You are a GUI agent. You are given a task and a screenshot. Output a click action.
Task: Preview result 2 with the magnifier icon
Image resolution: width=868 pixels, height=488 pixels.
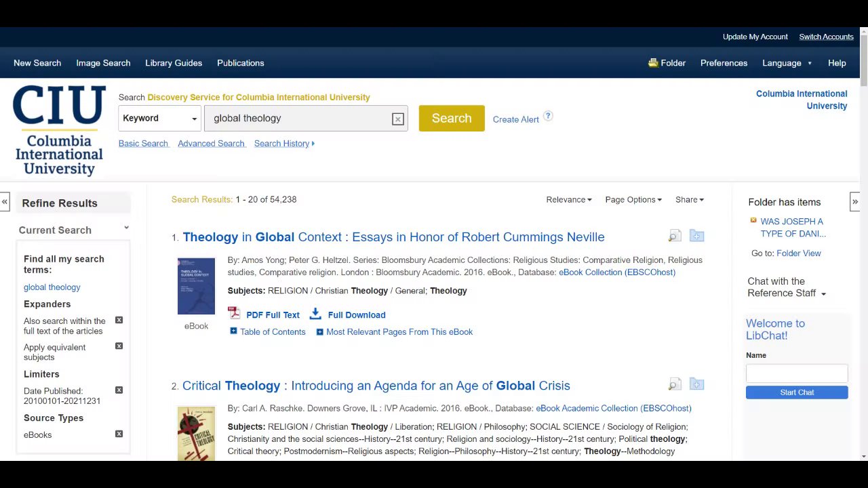(x=675, y=384)
